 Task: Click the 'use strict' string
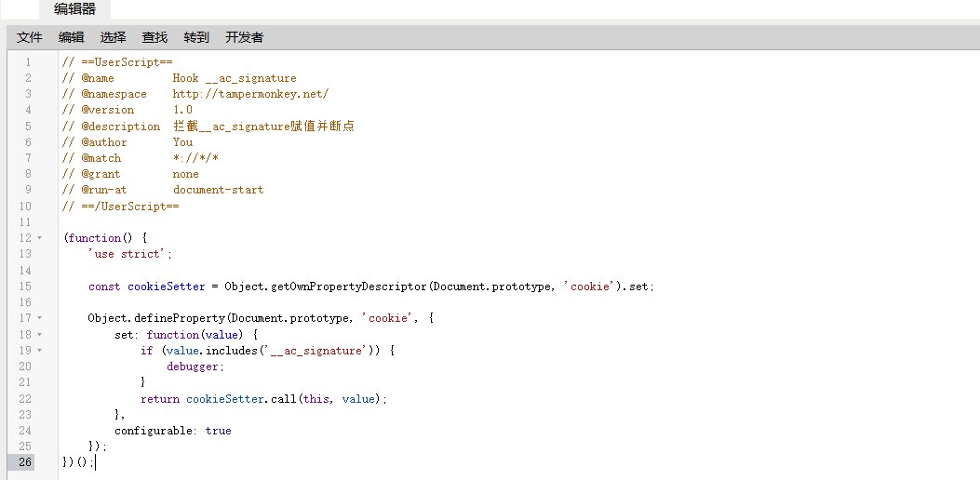pyautogui.click(x=127, y=254)
